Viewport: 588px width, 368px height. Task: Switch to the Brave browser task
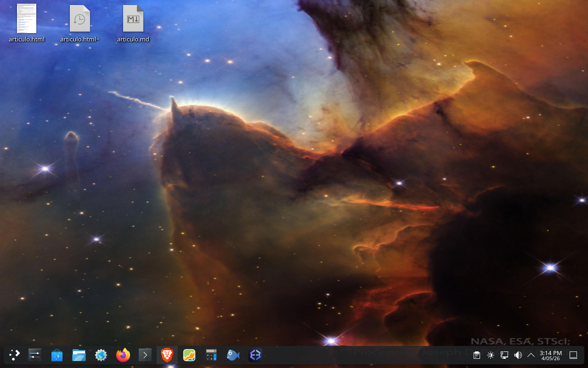[167, 355]
